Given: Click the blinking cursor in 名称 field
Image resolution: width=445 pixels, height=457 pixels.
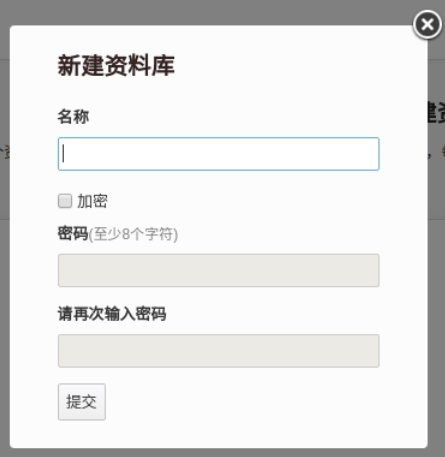Looking at the screenshot, I should [x=63, y=154].
